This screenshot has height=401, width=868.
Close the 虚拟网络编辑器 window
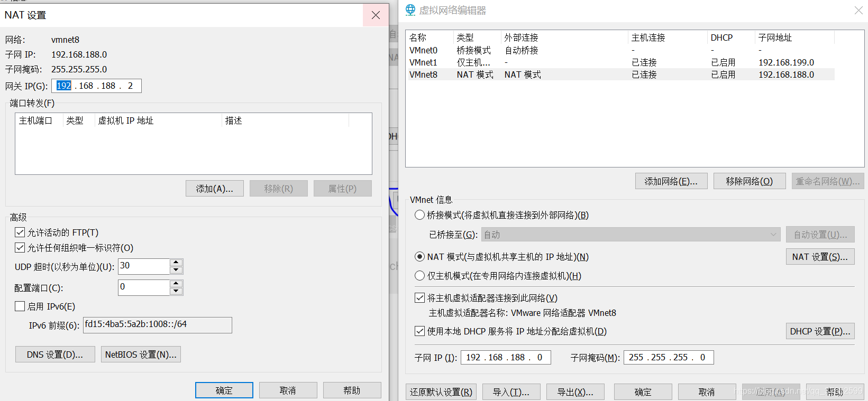pos(858,10)
